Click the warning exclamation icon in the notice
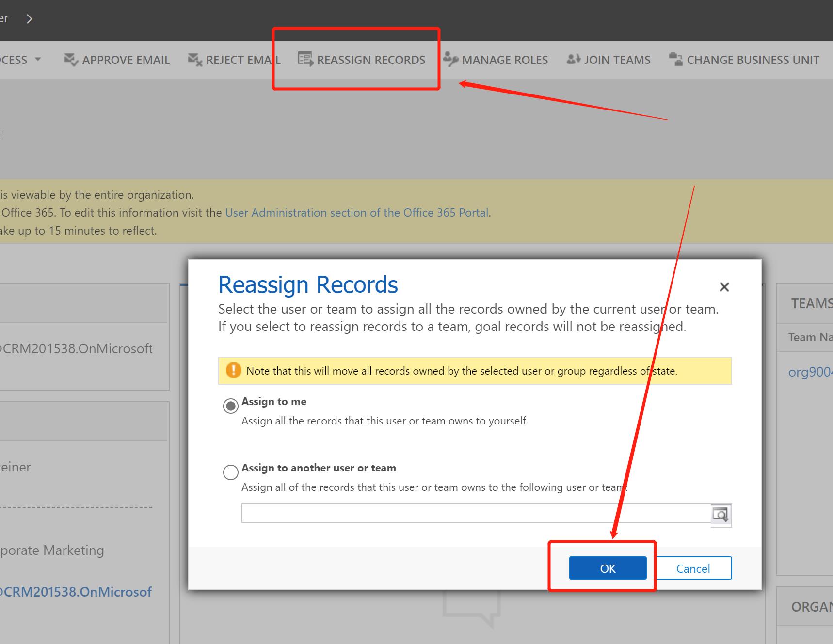833x644 pixels. tap(233, 370)
